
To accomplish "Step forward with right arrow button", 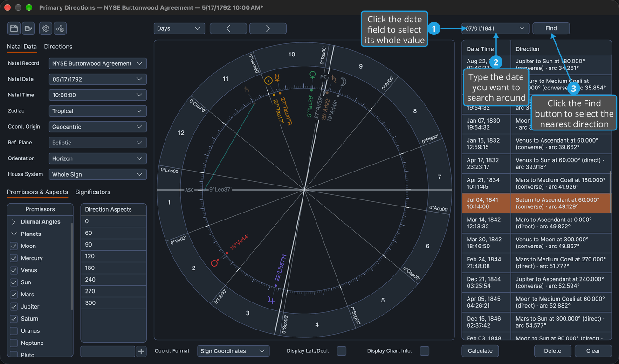I will [268, 28].
